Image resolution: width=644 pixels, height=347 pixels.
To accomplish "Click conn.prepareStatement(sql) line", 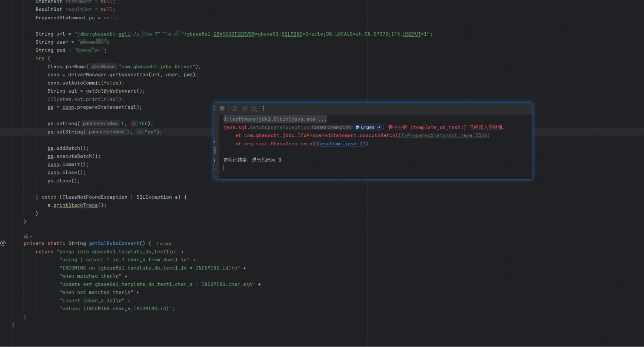I will pyautogui.click(x=95, y=108).
